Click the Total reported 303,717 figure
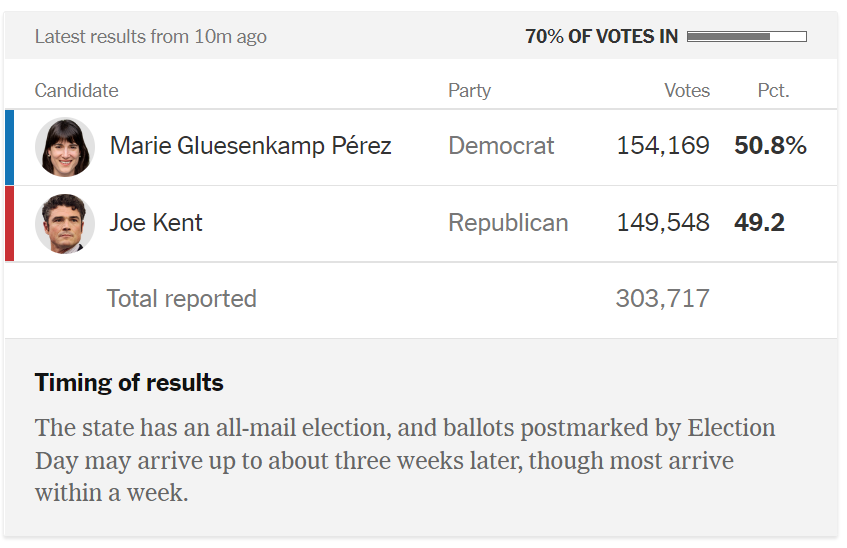Image resolution: width=847 pixels, height=548 pixels. (x=663, y=299)
